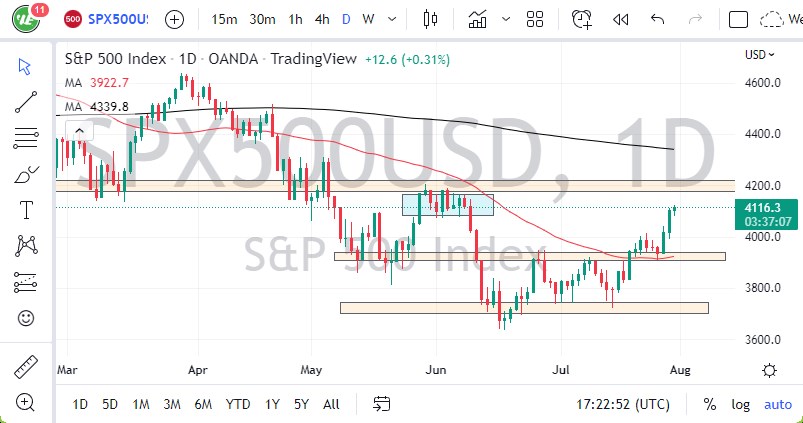Click the 17:22:52 (UTC) timezone button
The height and width of the screenshot is (423, 803).
tap(621, 404)
